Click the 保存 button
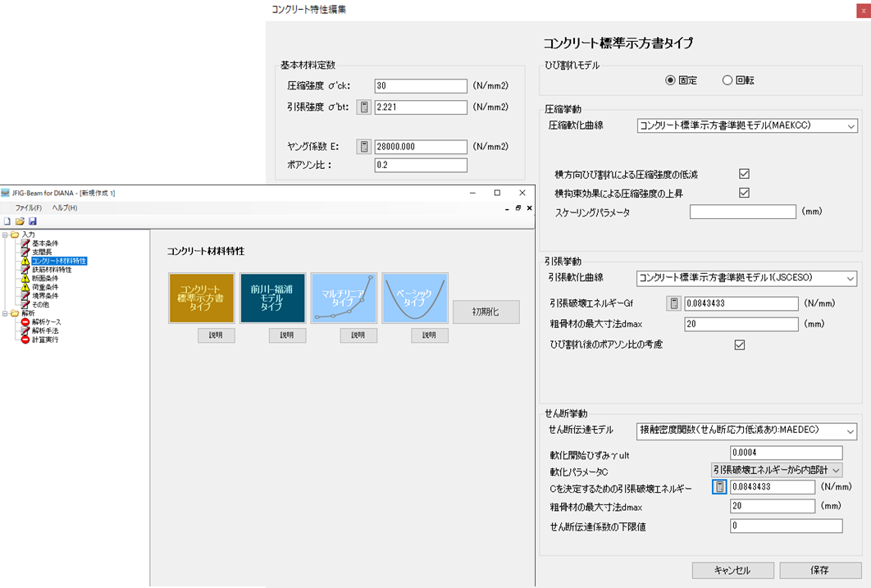 click(820, 570)
